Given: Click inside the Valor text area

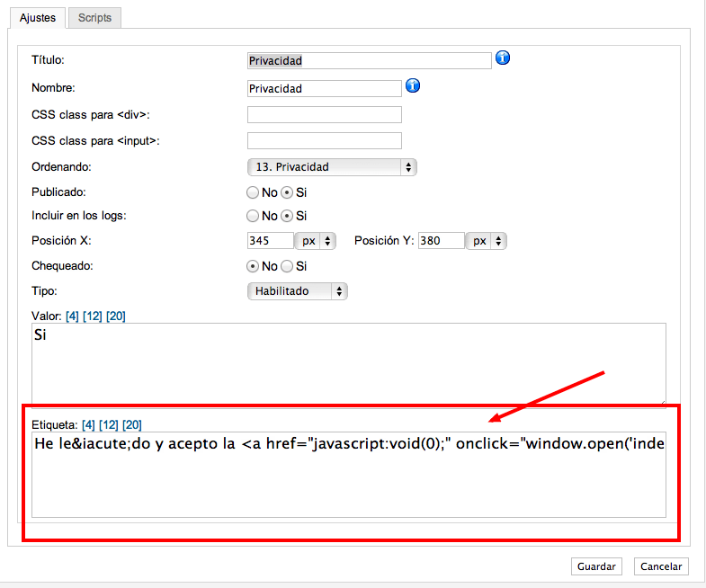Looking at the screenshot, I should (348, 364).
